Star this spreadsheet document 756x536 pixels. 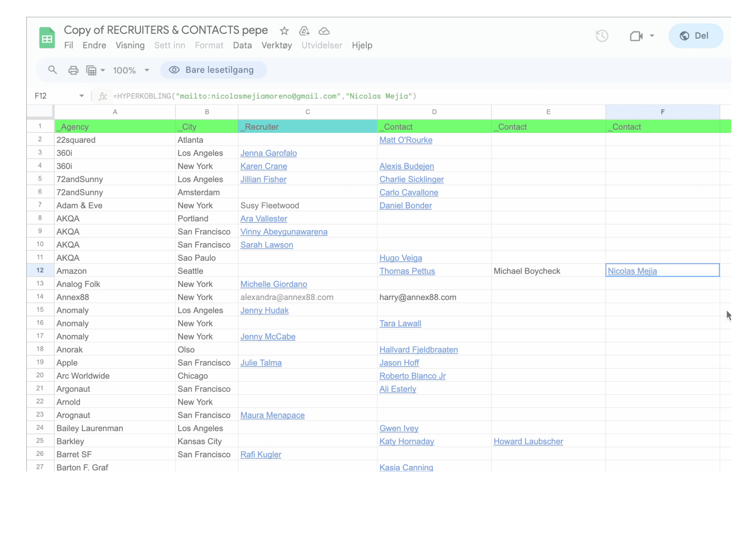(x=284, y=31)
